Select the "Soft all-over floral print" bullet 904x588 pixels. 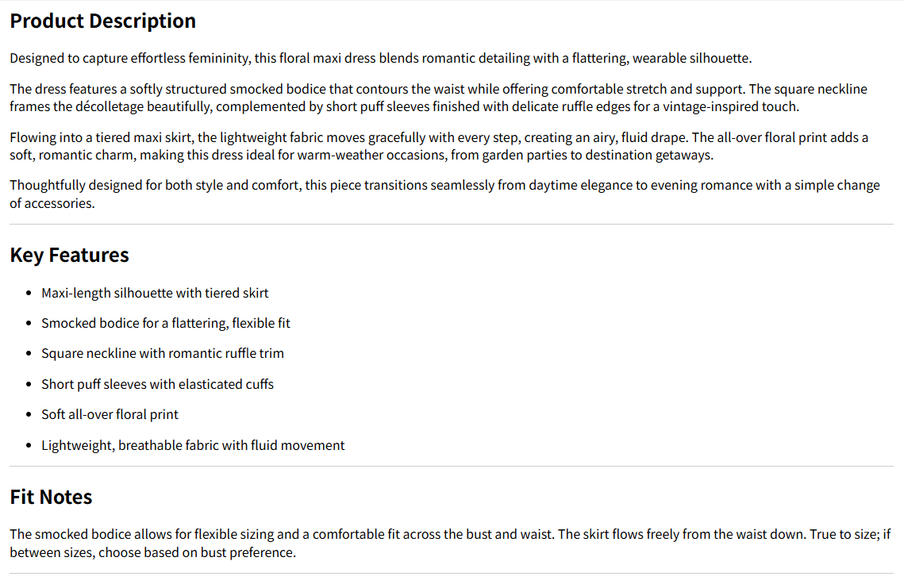click(110, 415)
